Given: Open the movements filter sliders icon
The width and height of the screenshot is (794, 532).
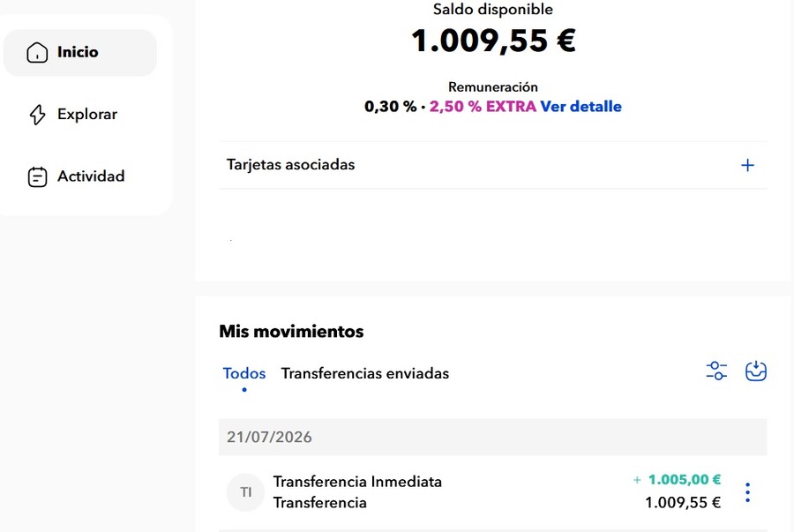Looking at the screenshot, I should [x=716, y=371].
